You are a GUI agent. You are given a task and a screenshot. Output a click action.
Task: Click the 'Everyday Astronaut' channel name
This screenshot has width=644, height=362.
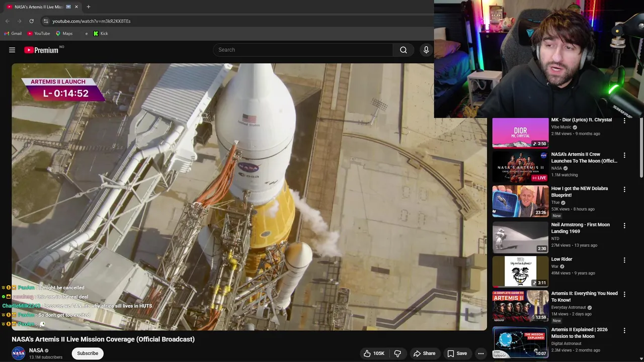click(x=569, y=307)
